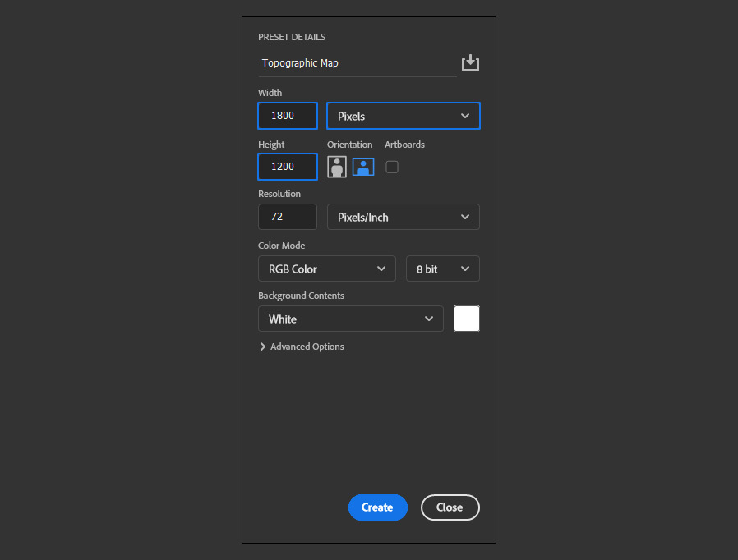Image resolution: width=738 pixels, height=560 pixels.
Task: Select portrait orientation icon
Action: pos(336,167)
